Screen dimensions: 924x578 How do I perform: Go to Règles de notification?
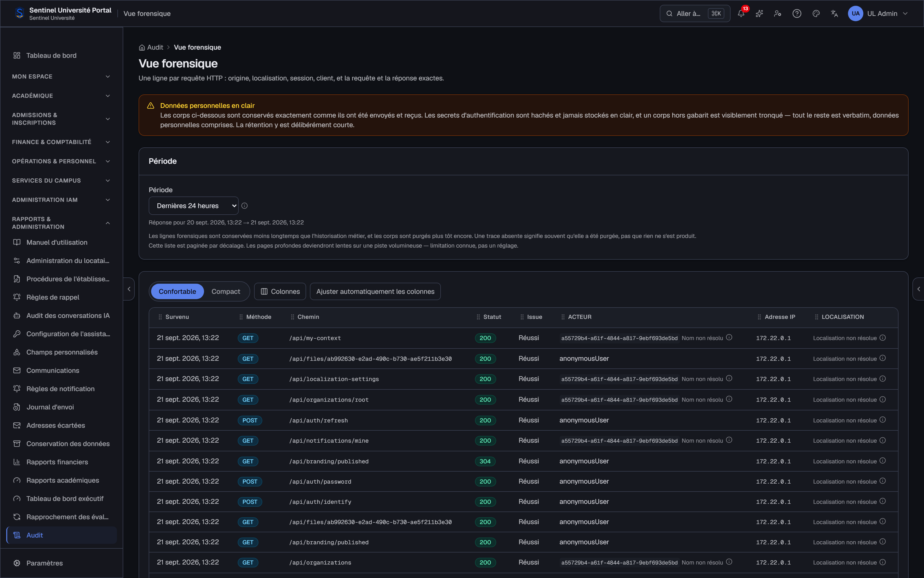[62, 389]
